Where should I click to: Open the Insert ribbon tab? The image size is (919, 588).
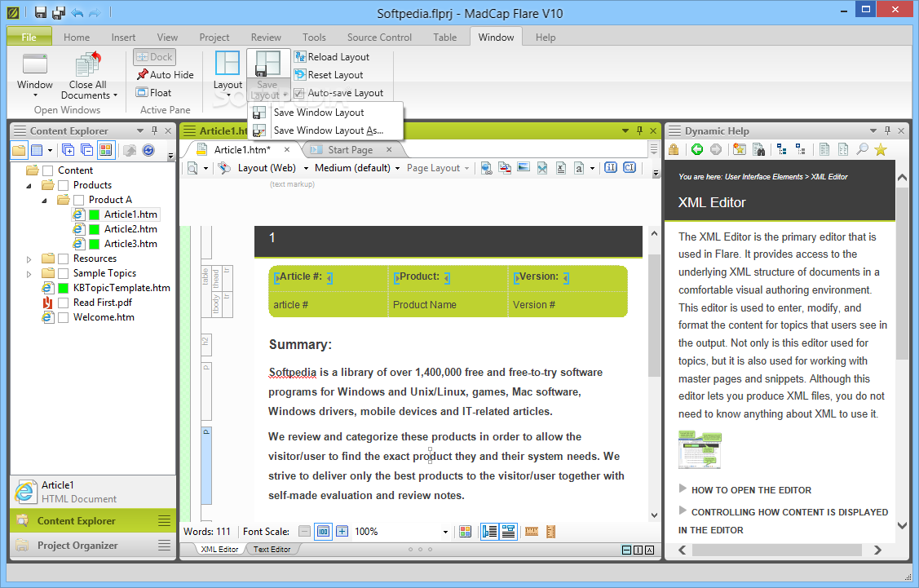123,37
